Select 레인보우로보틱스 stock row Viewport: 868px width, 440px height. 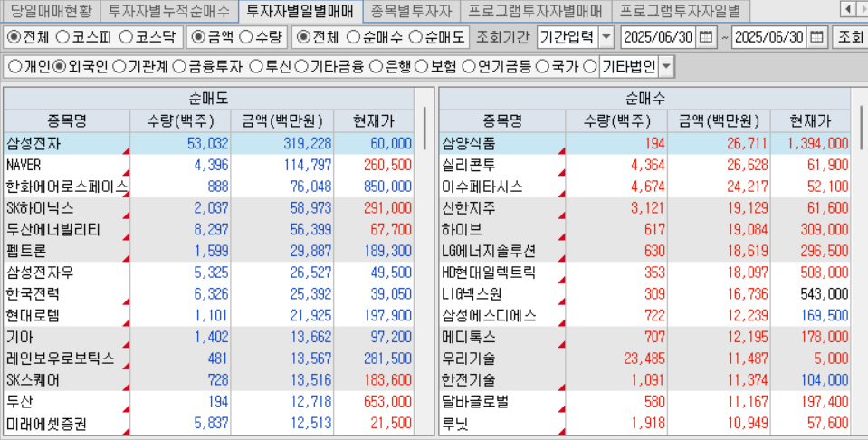point(209,359)
